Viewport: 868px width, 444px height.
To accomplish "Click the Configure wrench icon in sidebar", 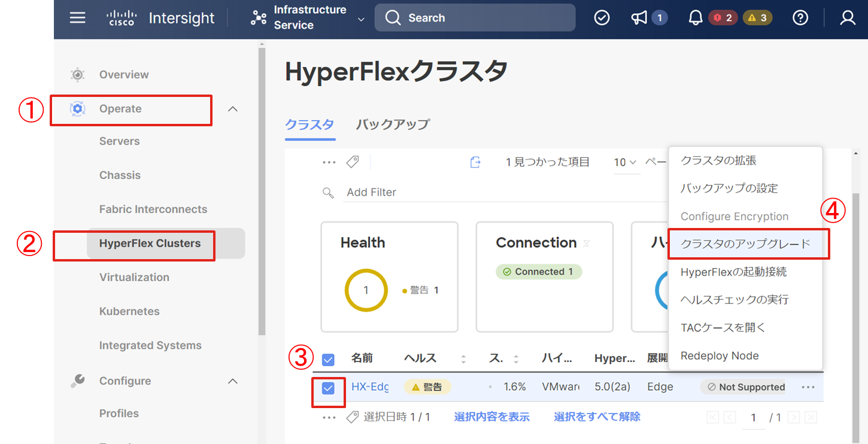I will click(x=77, y=381).
